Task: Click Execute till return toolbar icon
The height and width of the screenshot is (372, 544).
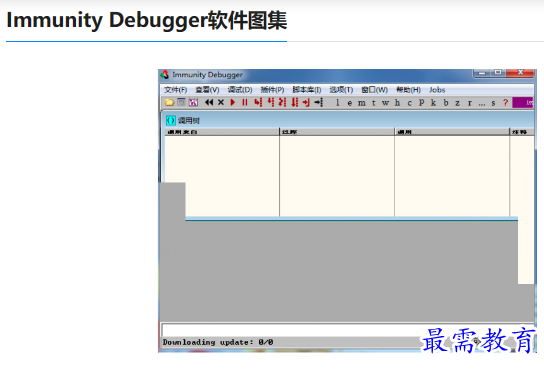Action: tap(306, 102)
